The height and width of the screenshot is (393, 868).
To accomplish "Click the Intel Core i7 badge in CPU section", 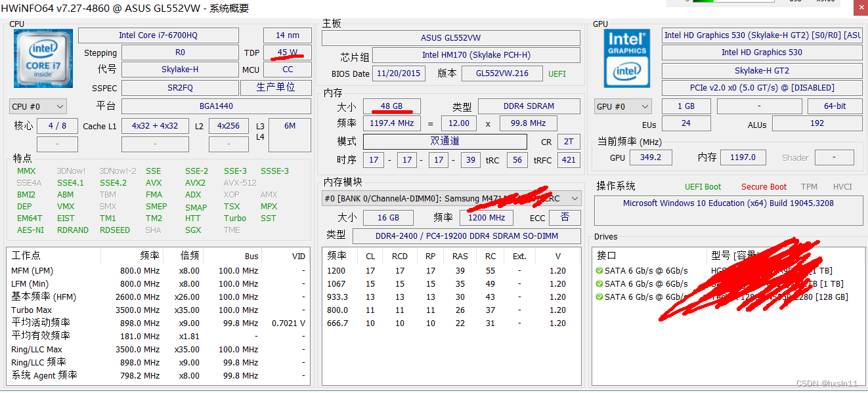I will tap(43, 58).
